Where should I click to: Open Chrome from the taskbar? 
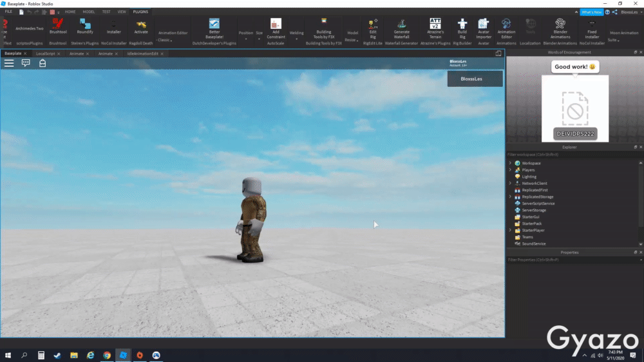coord(107,355)
